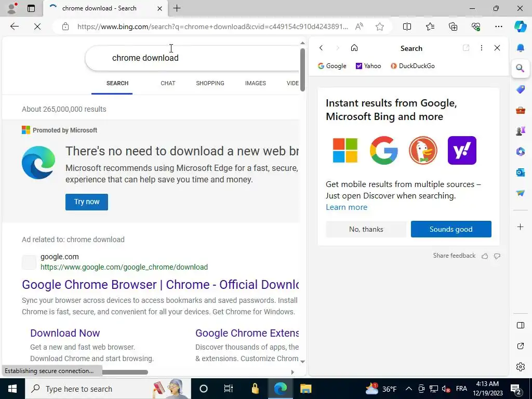This screenshot has height=399, width=532.
Task: Click the Try now button
Action: [x=87, y=202]
